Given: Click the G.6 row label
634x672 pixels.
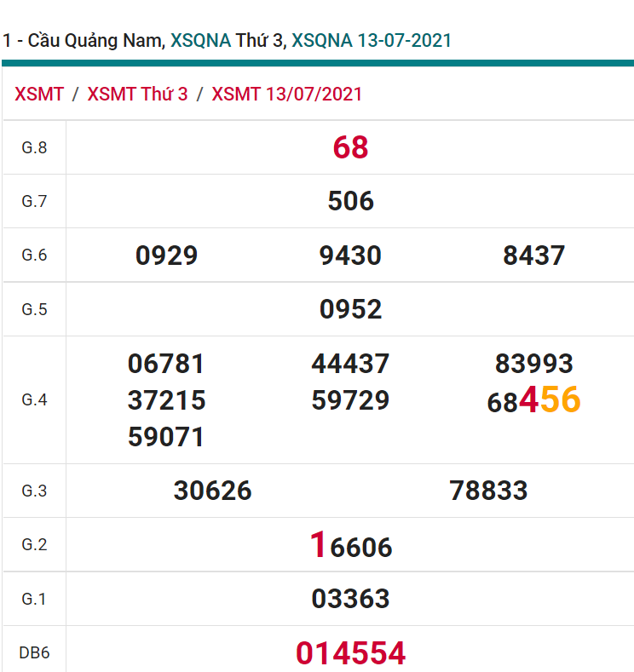Looking at the screenshot, I should click(x=34, y=256).
